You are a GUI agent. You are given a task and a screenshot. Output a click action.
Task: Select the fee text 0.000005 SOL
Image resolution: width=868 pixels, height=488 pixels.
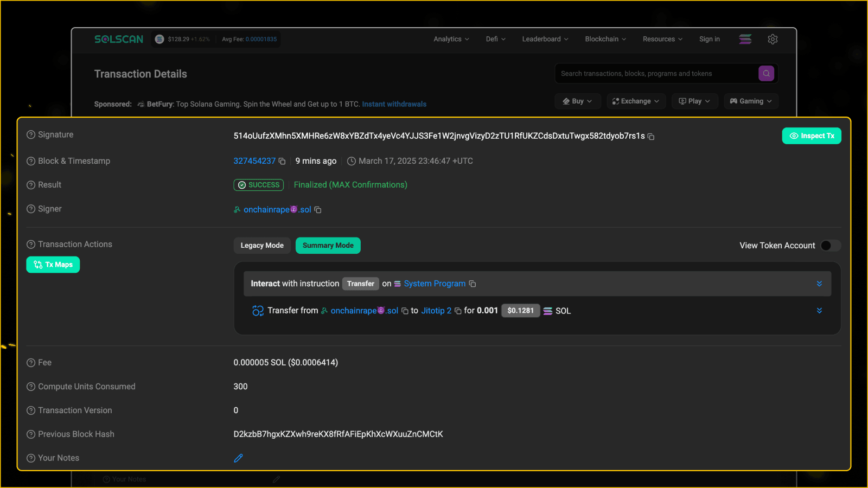[259, 363]
